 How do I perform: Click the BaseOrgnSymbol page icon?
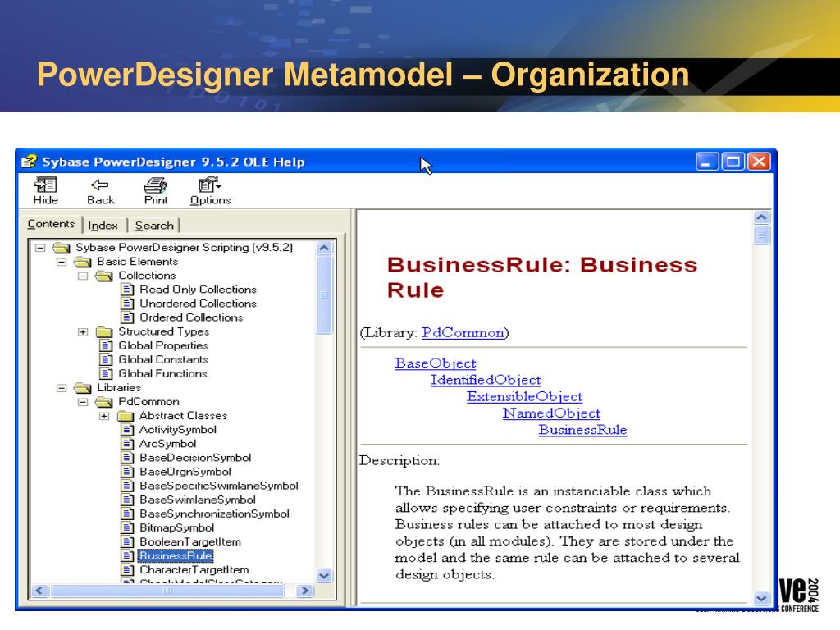coord(127,472)
